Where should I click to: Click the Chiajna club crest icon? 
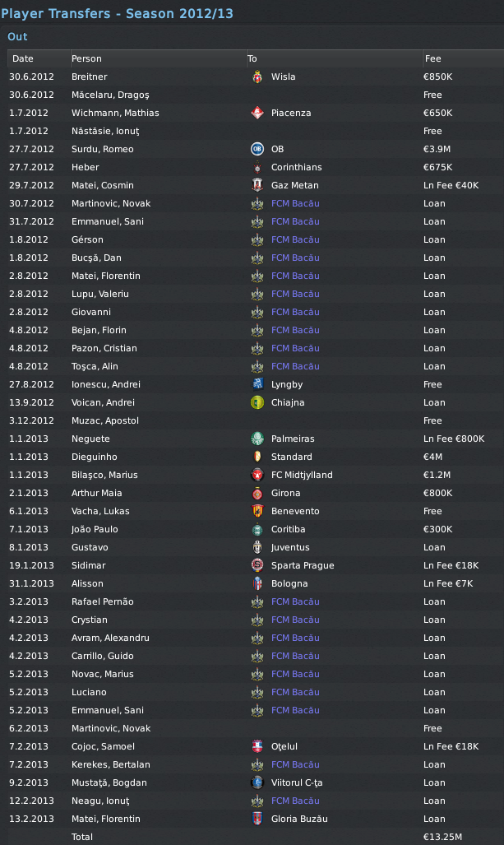257,402
